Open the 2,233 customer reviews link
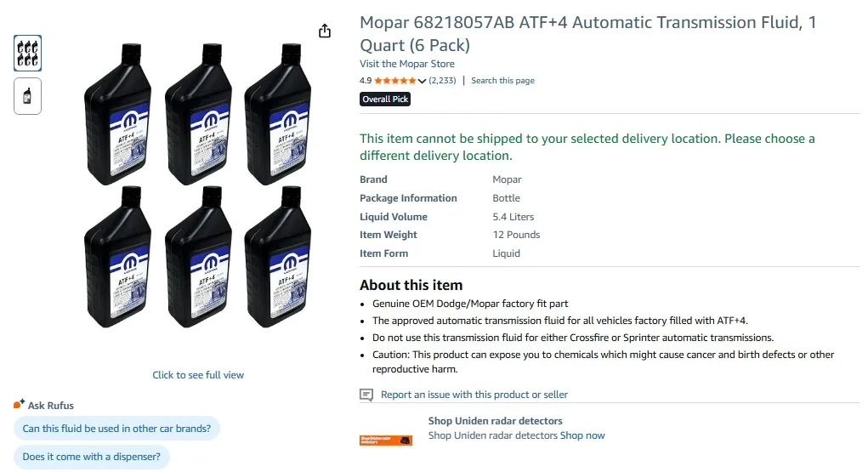The height and width of the screenshot is (472, 868). (442, 81)
